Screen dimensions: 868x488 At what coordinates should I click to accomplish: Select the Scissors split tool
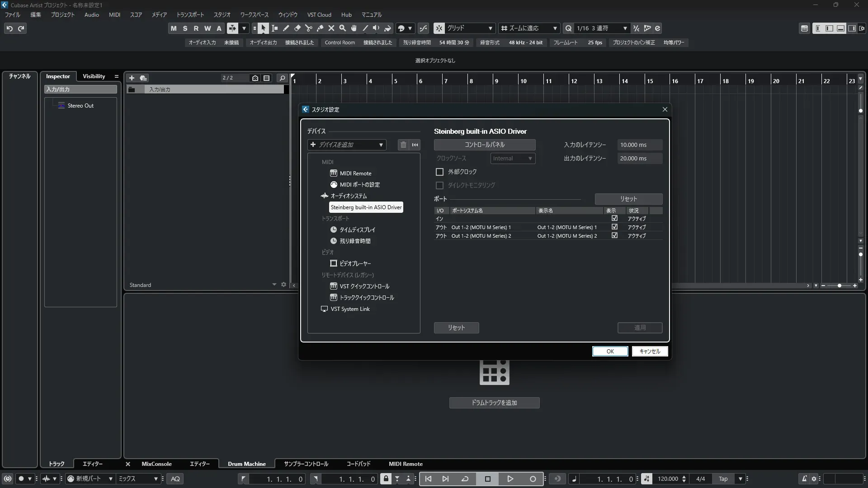(309, 28)
